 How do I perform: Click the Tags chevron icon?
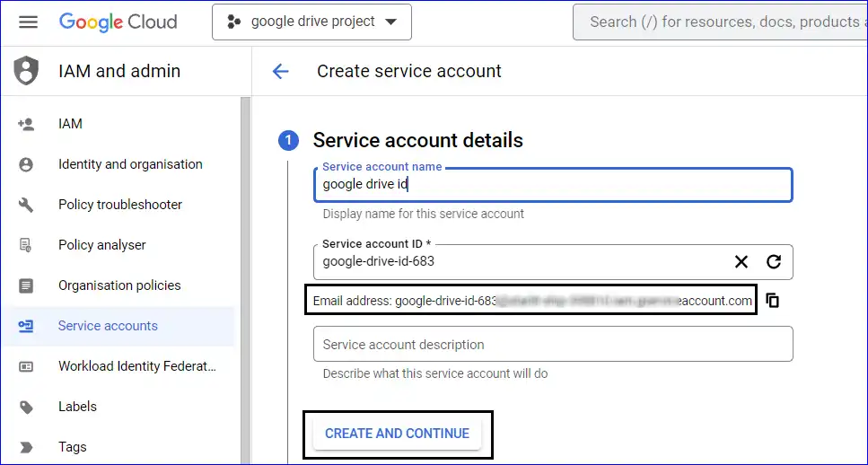tap(26, 447)
